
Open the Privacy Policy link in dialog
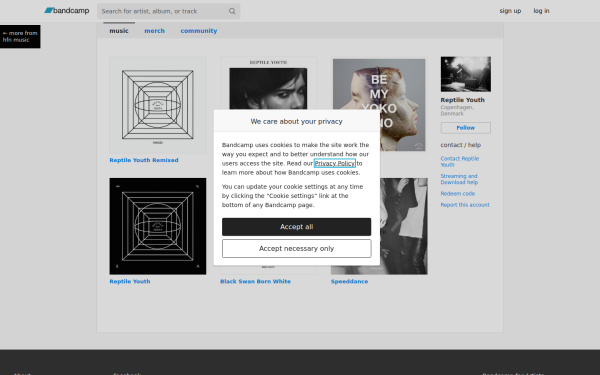pos(335,163)
